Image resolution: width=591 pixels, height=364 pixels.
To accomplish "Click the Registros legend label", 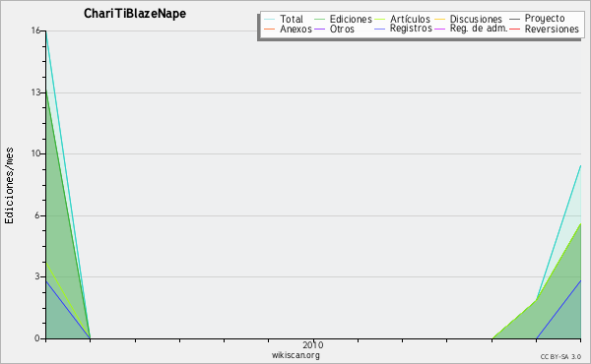I will [x=411, y=29].
